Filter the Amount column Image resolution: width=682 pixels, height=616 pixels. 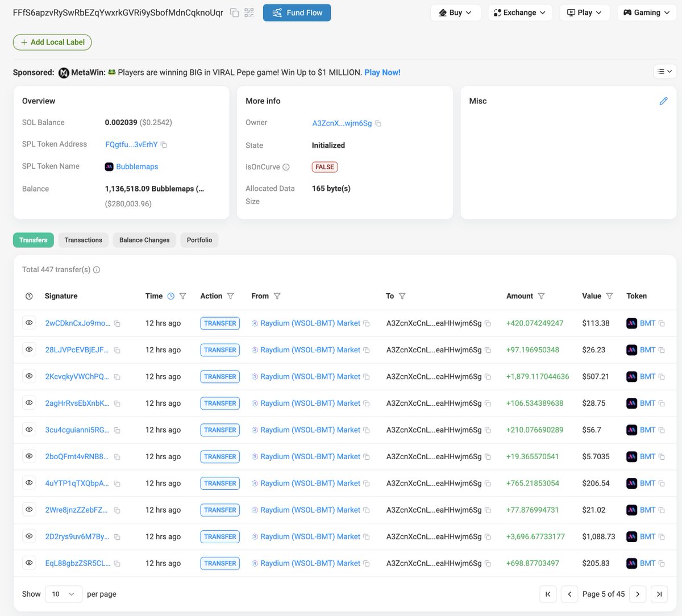tap(541, 296)
